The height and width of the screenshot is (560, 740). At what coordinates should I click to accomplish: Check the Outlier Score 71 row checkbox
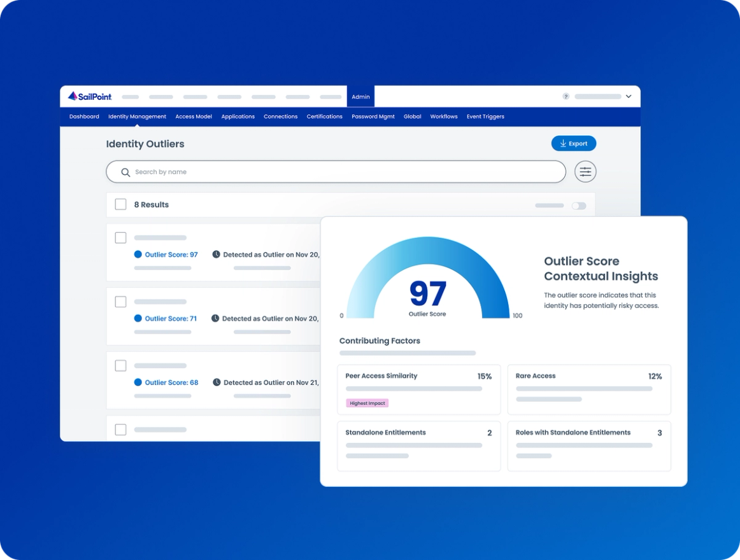121,302
